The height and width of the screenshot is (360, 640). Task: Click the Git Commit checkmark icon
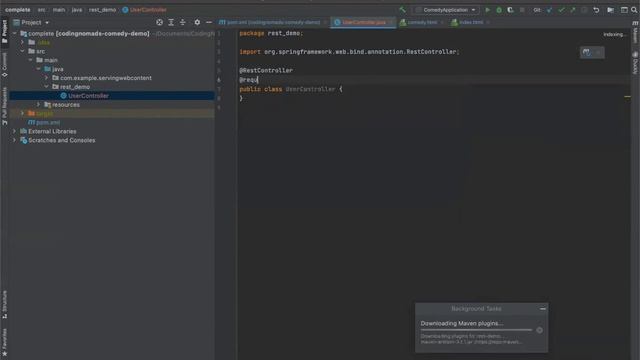click(561, 10)
